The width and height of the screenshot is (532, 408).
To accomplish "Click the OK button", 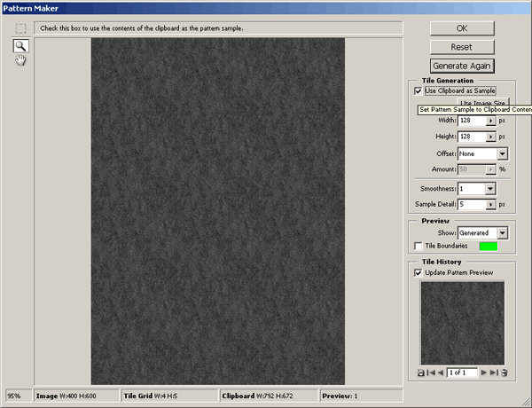I will pyautogui.click(x=461, y=28).
